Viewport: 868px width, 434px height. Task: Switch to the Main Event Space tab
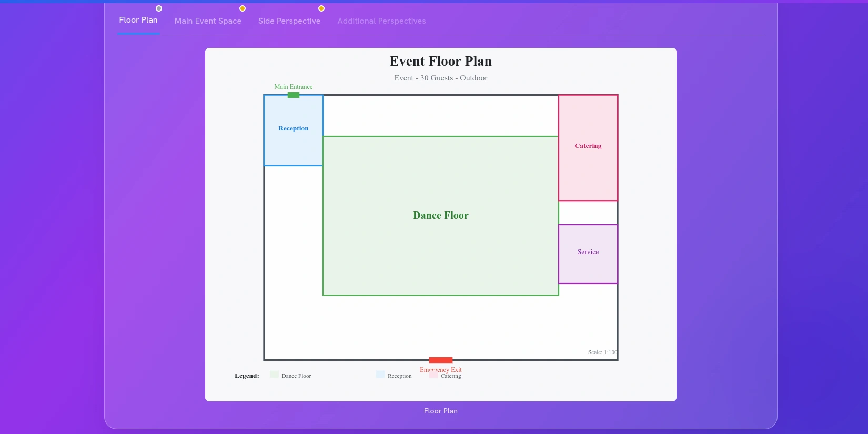pyautogui.click(x=208, y=21)
